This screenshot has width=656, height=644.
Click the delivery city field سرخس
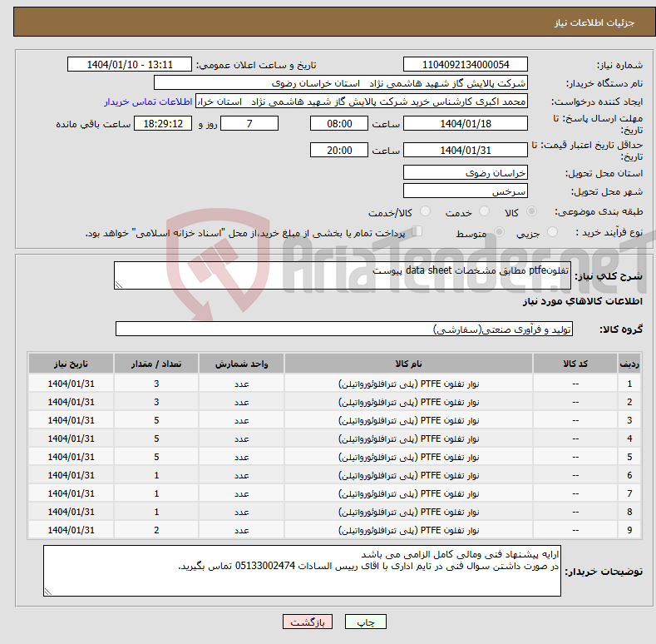coord(466,191)
